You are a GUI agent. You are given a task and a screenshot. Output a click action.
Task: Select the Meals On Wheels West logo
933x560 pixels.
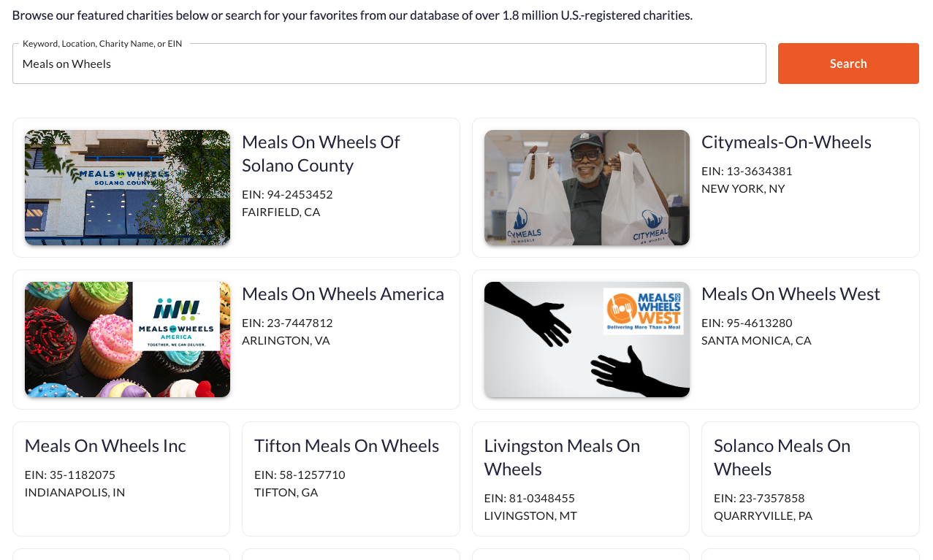tap(643, 310)
